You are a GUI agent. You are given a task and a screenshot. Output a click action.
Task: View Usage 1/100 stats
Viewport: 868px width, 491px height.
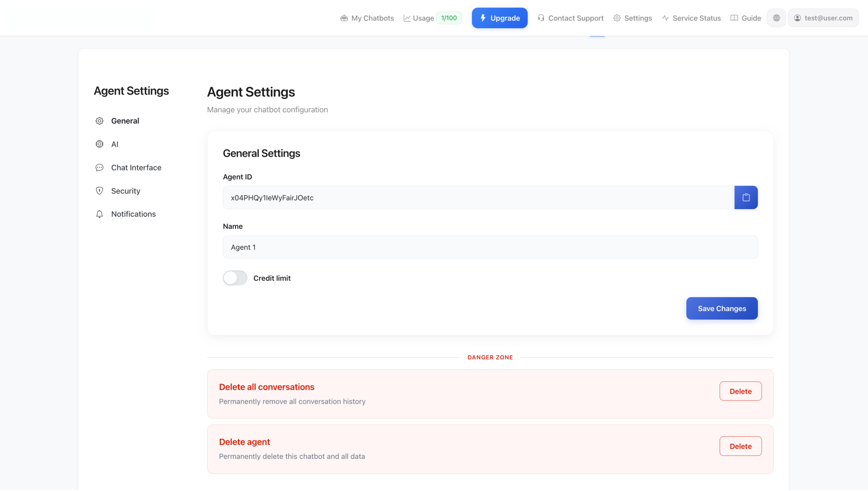click(432, 18)
